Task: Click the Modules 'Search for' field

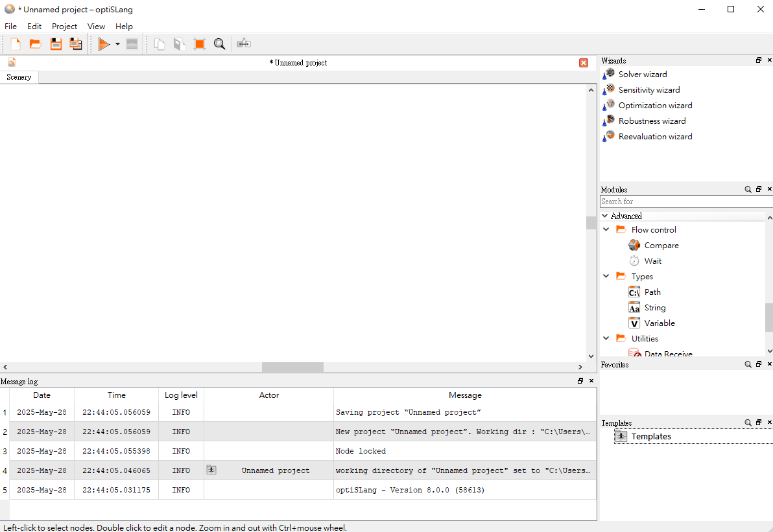Action: 685,202
